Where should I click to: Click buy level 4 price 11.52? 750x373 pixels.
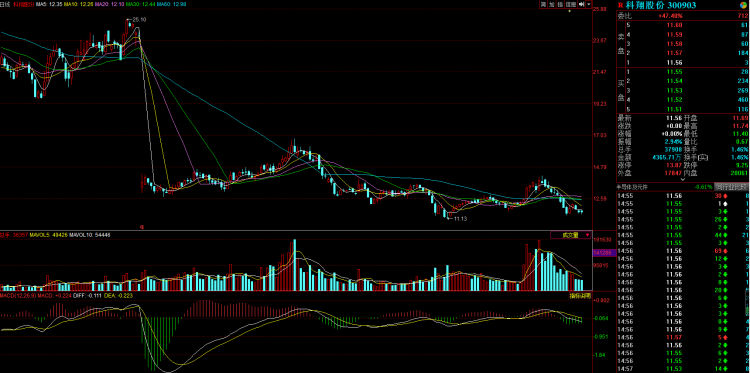click(x=673, y=100)
